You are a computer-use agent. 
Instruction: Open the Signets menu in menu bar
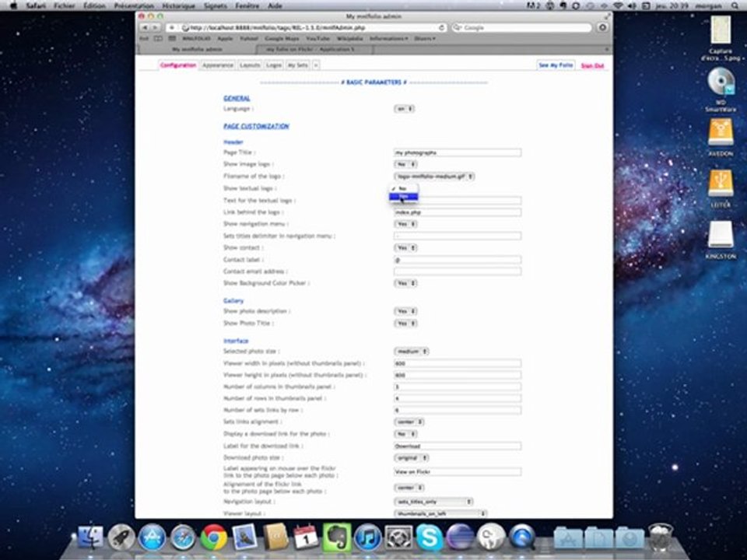[216, 5]
